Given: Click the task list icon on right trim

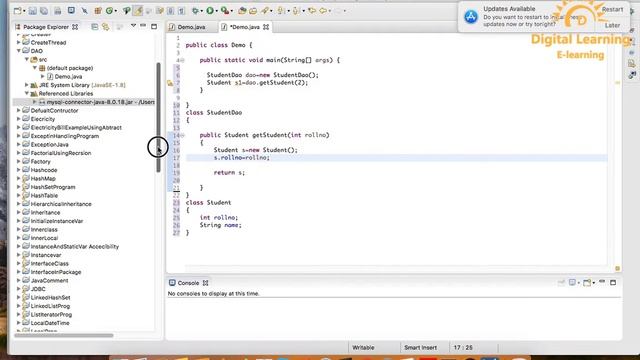Looking at the screenshot, I should (632, 64).
